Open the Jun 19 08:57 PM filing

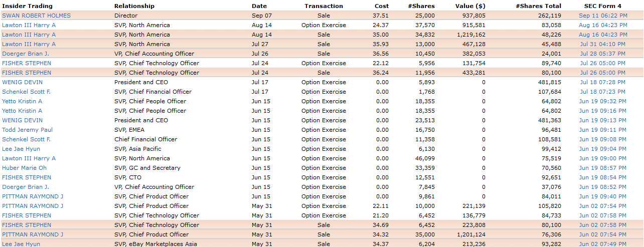coord(602,168)
